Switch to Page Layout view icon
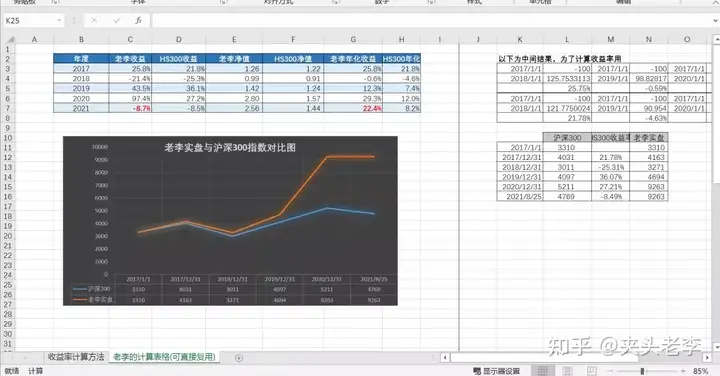This screenshot has width=720, height=376. [568, 371]
